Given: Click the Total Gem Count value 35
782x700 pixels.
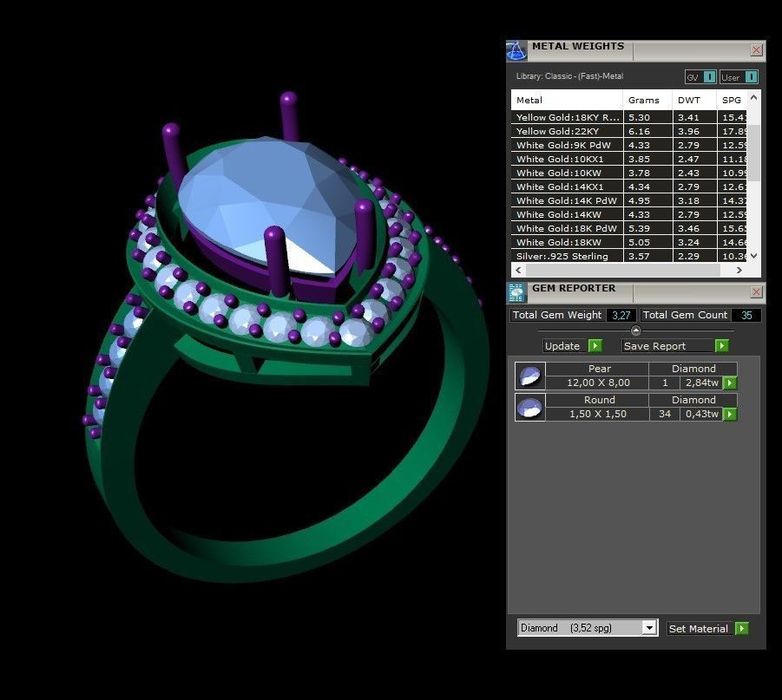Looking at the screenshot, I should pos(746,315).
